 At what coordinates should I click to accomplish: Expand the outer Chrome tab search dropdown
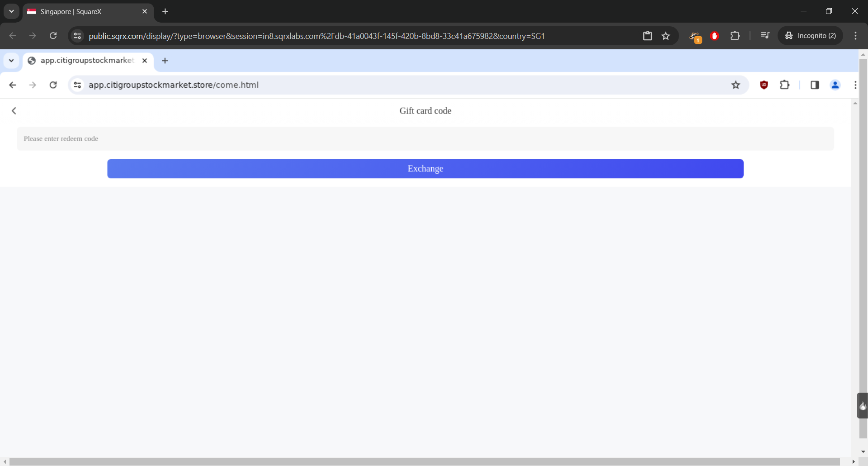tap(11, 11)
